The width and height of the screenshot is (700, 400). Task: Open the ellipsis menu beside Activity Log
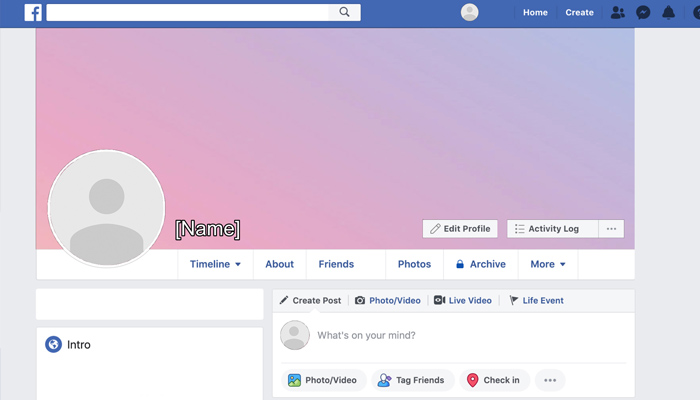(611, 229)
